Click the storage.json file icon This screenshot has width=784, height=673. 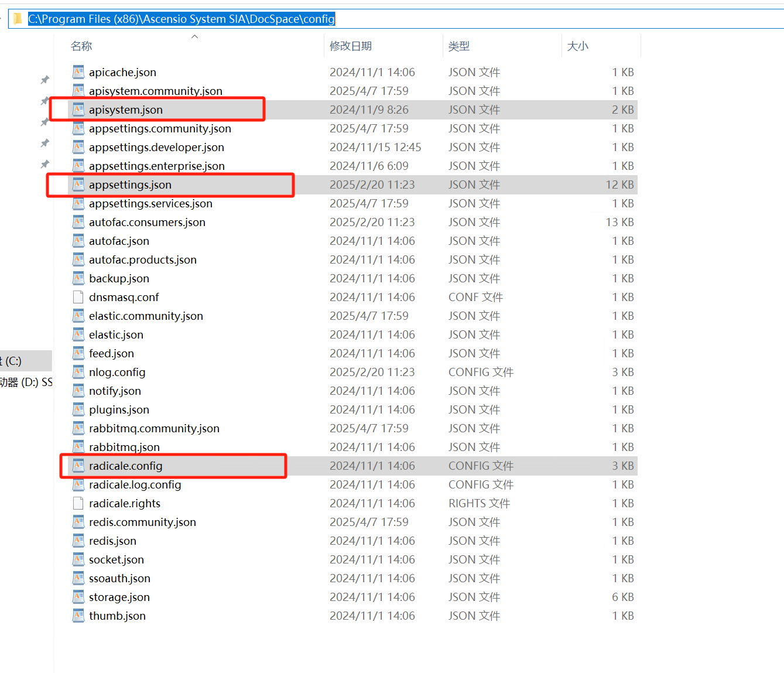(78, 597)
